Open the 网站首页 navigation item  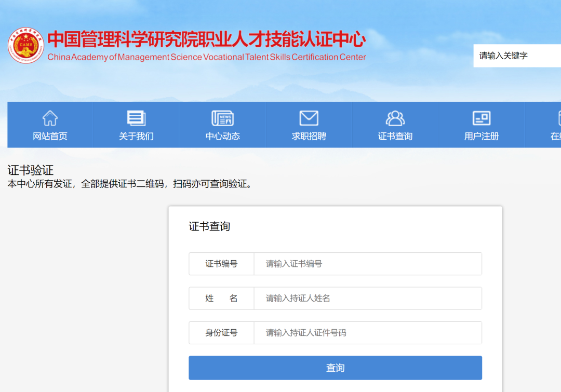click(x=49, y=137)
